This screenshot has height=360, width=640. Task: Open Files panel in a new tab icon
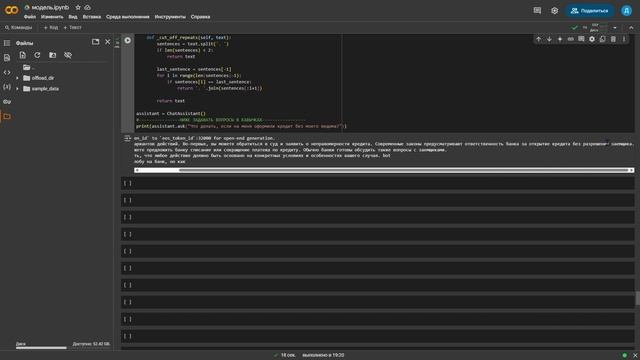tap(96, 42)
